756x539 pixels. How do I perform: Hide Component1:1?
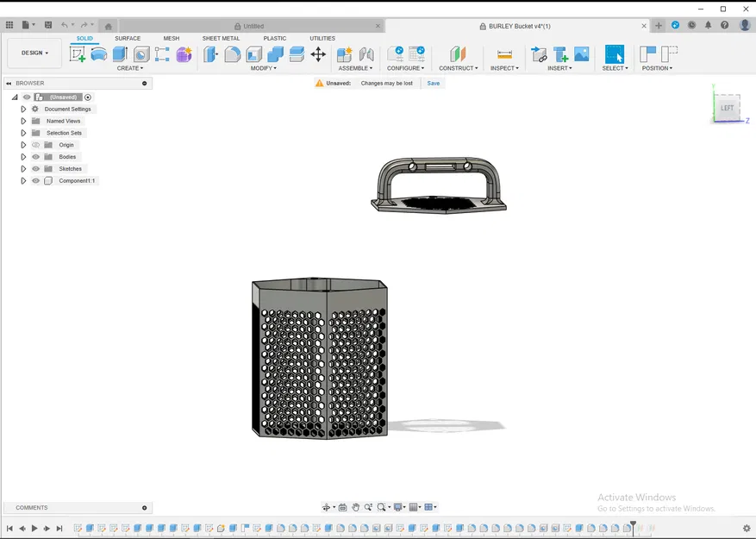[x=35, y=180]
